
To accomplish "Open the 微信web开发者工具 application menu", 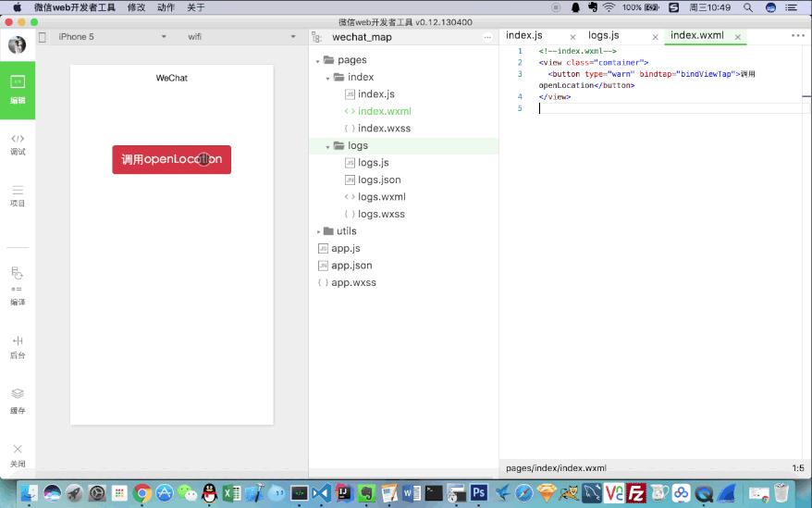I will (x=75, y=7).
